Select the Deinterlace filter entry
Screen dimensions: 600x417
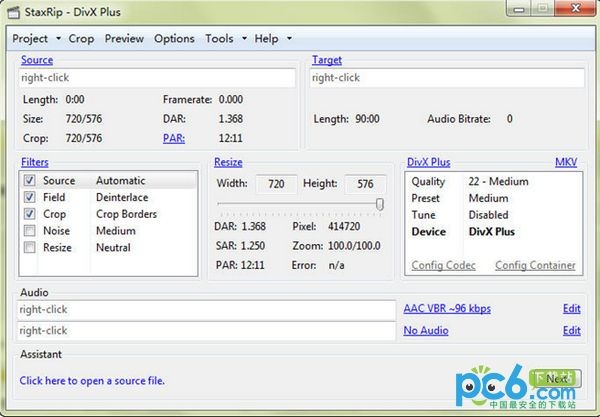click(x=122, y=197)
